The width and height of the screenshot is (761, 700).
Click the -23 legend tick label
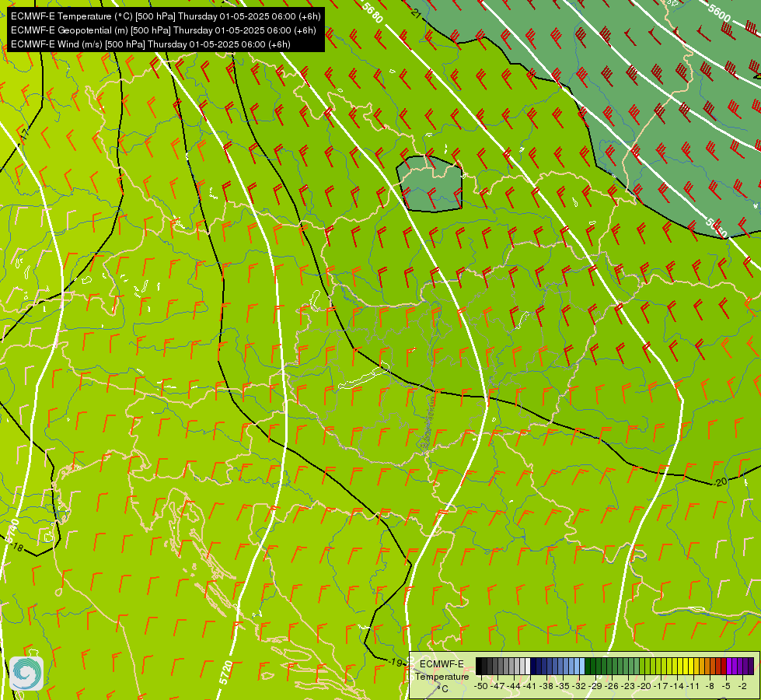627,686
